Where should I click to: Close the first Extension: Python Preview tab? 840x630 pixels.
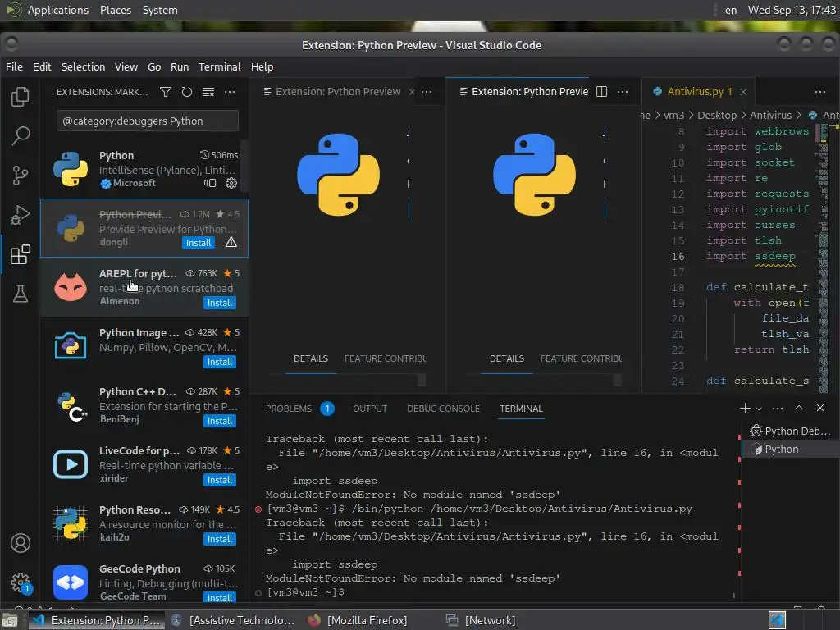pyautogui.click(x=412, y=92)
